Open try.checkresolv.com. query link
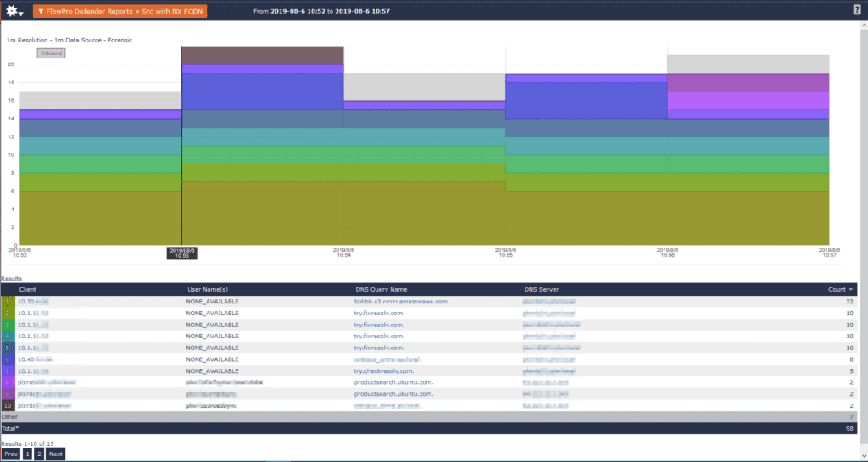Image resolution: width=868 pixels, height=462 pixels. pos(384,370)
